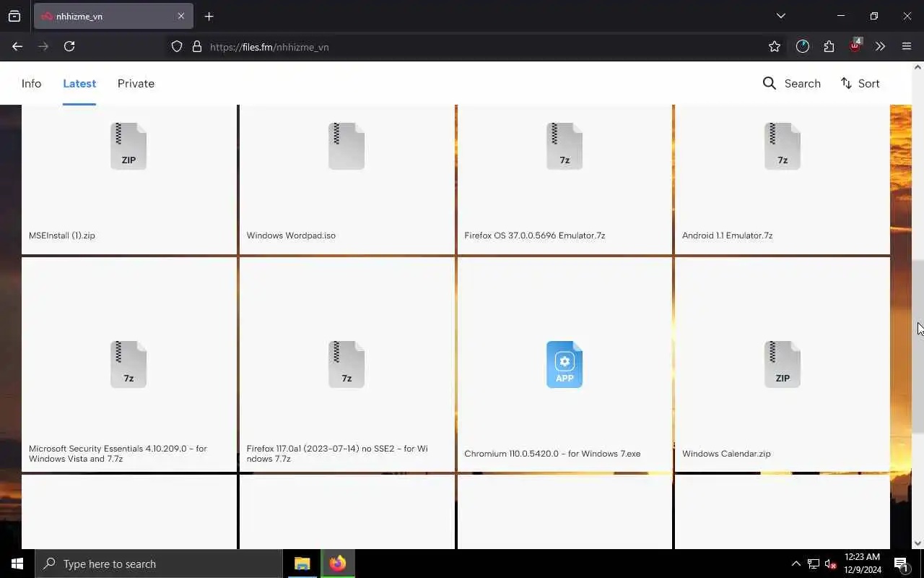Open the page Search magnifier
This screenshot has width=924, height=578.
770,84
